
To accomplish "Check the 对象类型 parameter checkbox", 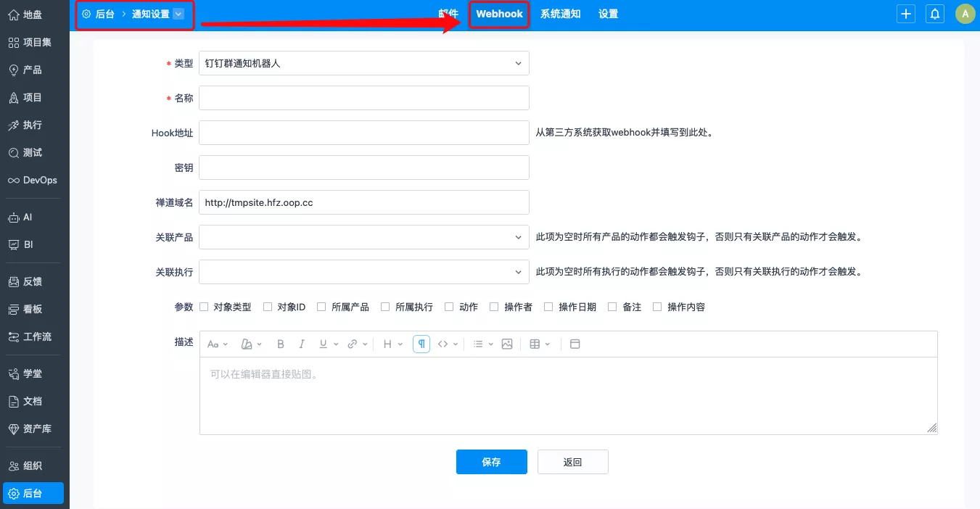I will point(204,307).
